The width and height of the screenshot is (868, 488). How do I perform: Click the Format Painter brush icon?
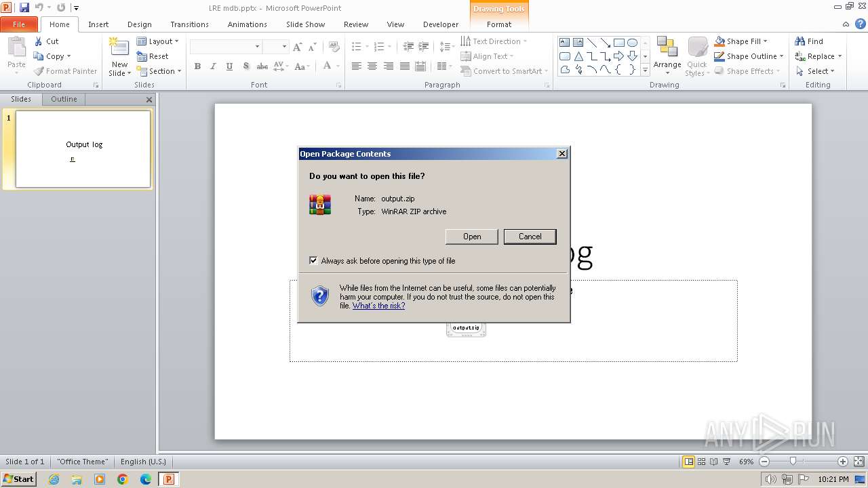coord(39,71)
